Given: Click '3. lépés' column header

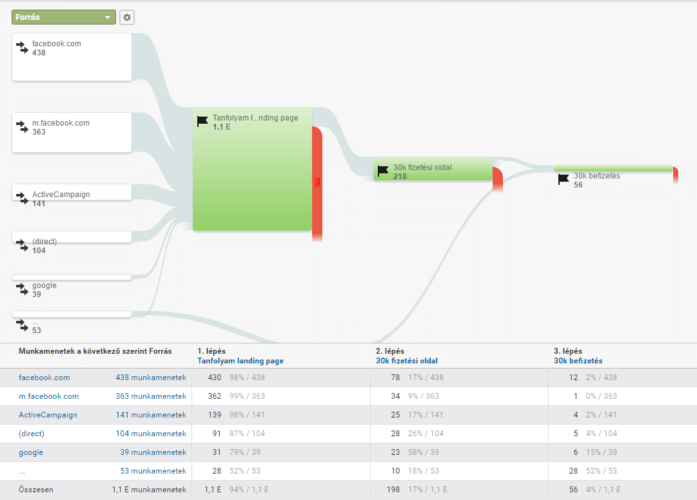Looking at the screenshot, I should coord(568,351).
